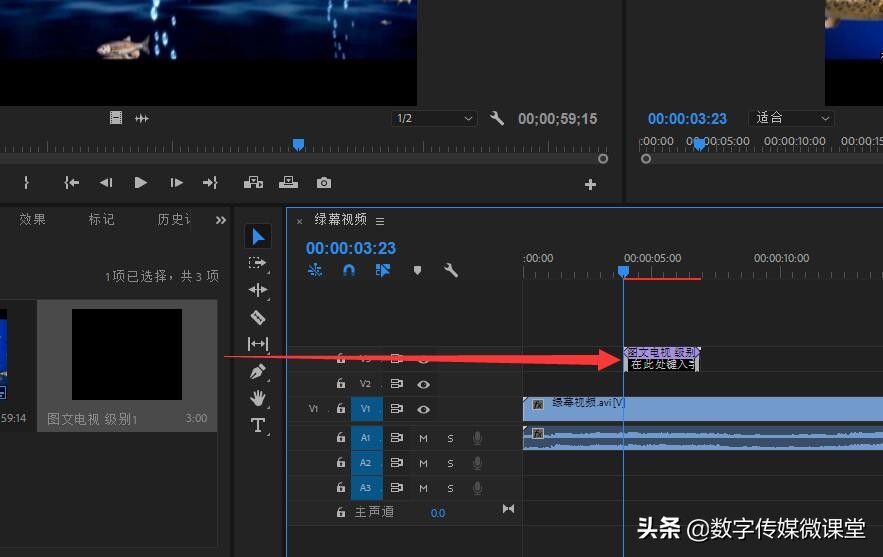Viewport: 883px width, 557px height.
Task: Click source monitor playhead marker
Action: coord(298,145)
